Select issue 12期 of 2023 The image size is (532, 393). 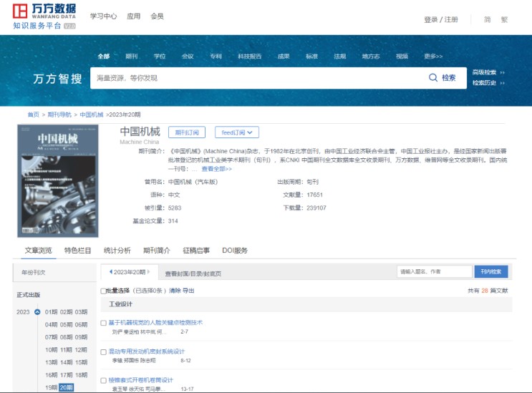(x=81, y=349)
